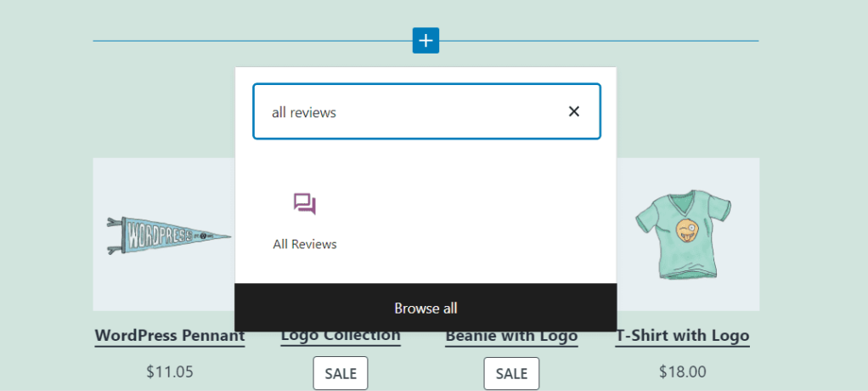Click the winking face graphic on T-shirt
This screenshot has width=868, height=391.
point(686,229)
